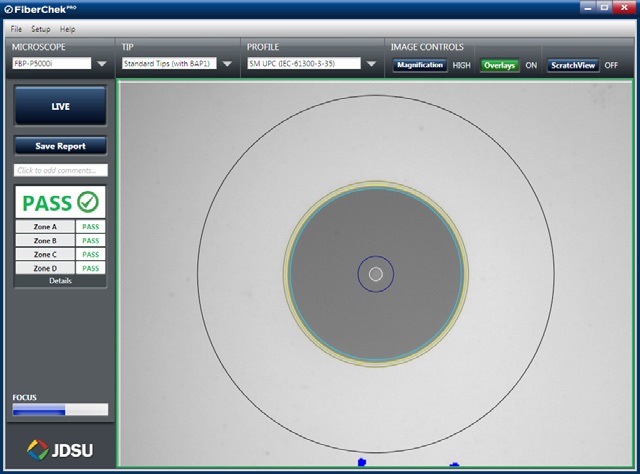Toggle Magnification level
Screen dimensions: 640x474
click(x=420, y=65)
